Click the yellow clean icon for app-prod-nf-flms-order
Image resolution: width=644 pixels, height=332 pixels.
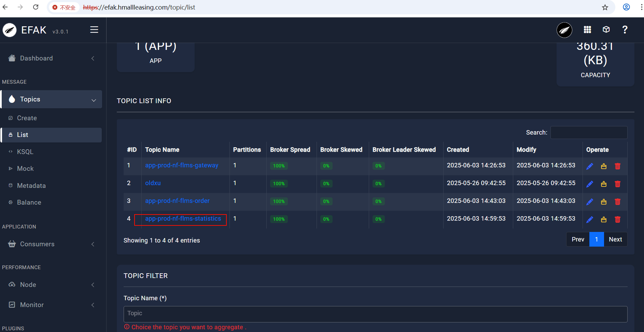point(604,202)
